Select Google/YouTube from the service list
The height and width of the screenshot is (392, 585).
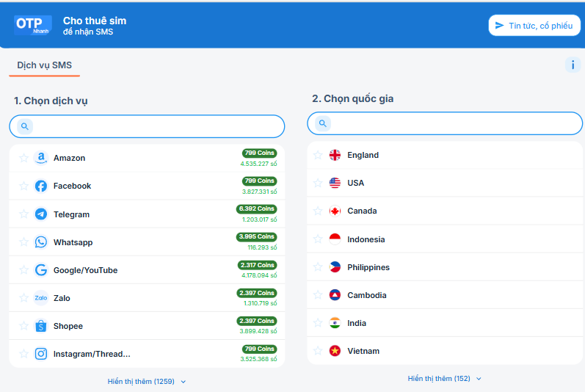tap(85, 270)
